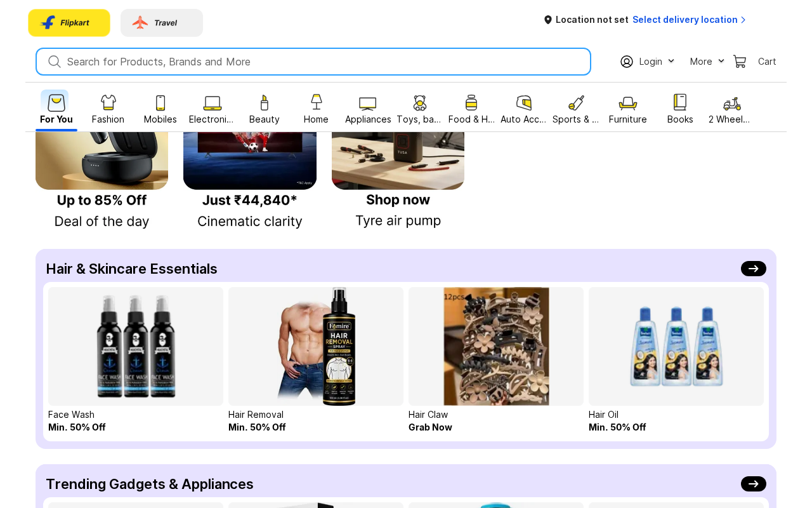Click 'Just ₹44,840*' text
812x508 pixels.
tap(250, 200)
